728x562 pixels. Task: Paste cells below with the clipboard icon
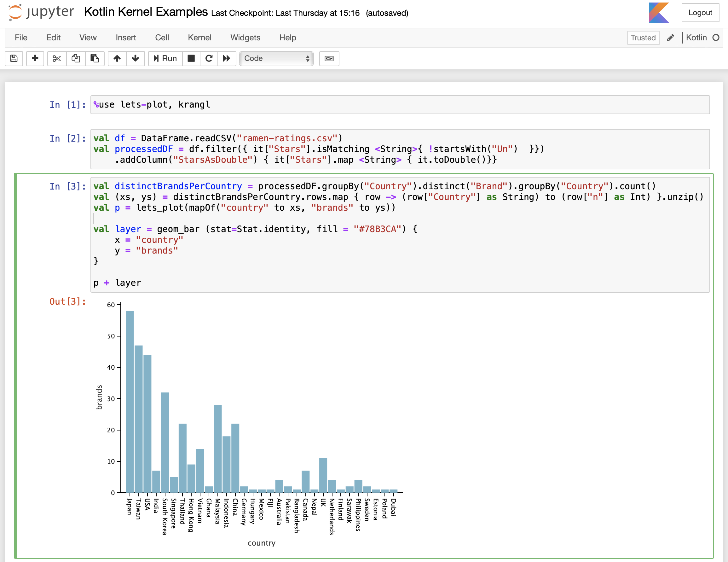pyautogui.click(x=95, y=58)
